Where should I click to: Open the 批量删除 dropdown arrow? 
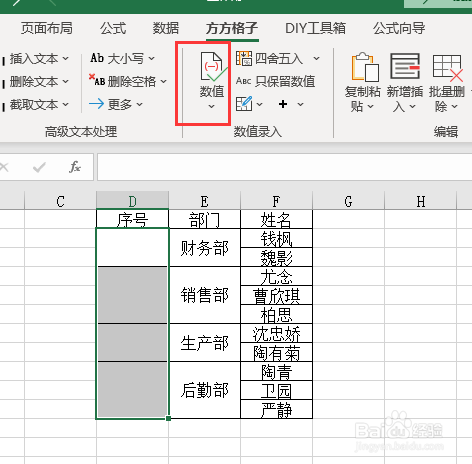[455, 107]
